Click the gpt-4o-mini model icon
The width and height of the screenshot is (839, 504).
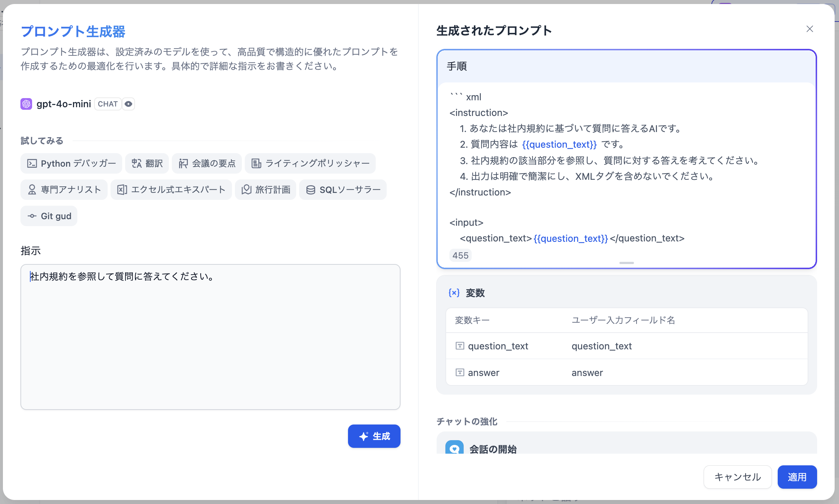tap(26, 104)
